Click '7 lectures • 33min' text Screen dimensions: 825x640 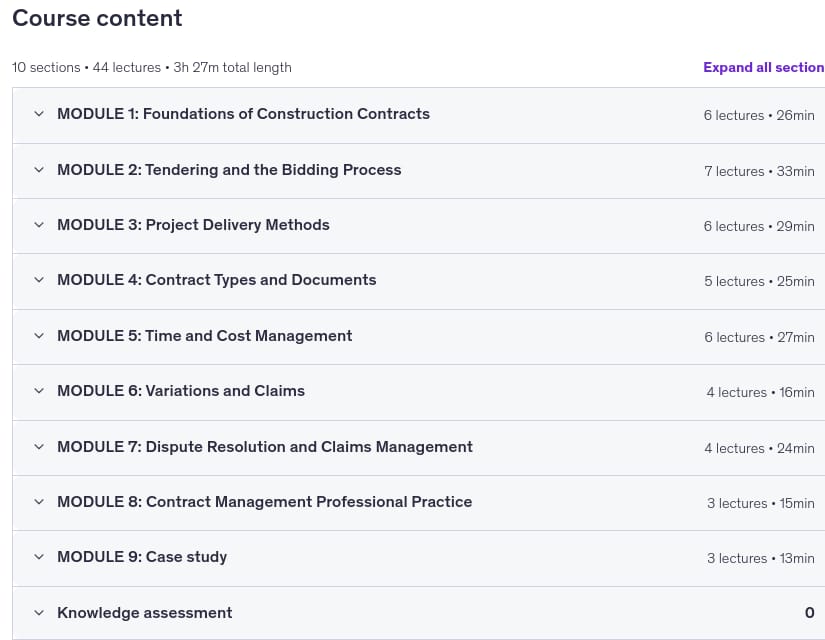coord(759,171)
